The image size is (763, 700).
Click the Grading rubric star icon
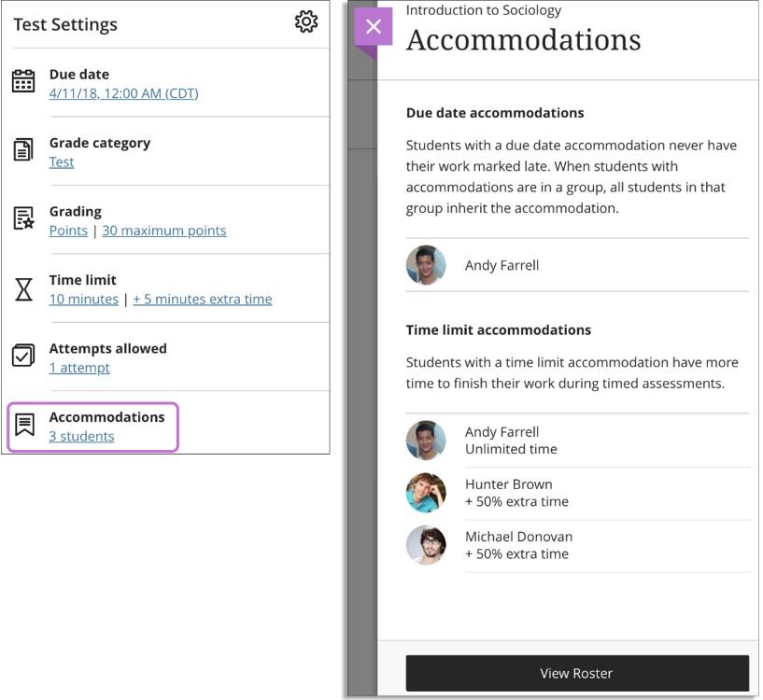click(x=23, y=217)
